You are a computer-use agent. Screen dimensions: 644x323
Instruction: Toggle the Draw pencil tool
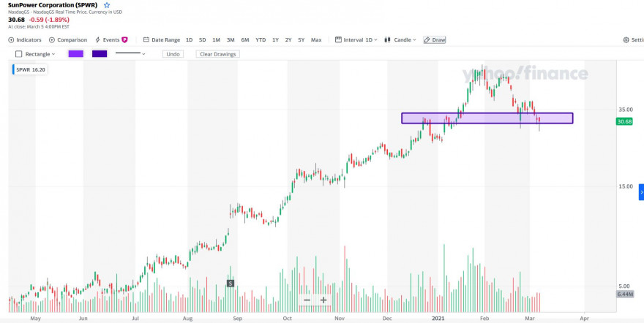click(435, 39)
